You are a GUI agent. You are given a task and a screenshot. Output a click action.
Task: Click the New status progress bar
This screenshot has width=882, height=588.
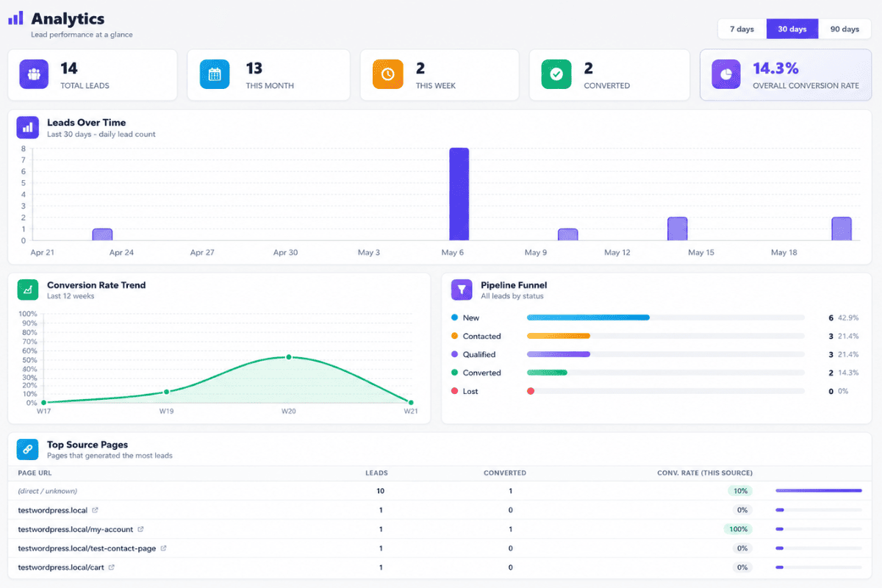665,318
